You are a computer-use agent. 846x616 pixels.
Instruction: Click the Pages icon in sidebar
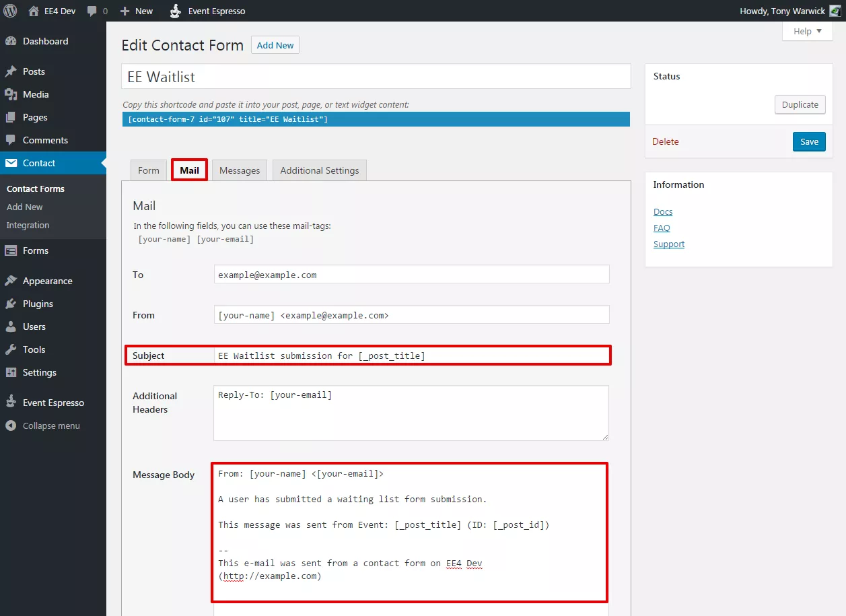point(11,117)
